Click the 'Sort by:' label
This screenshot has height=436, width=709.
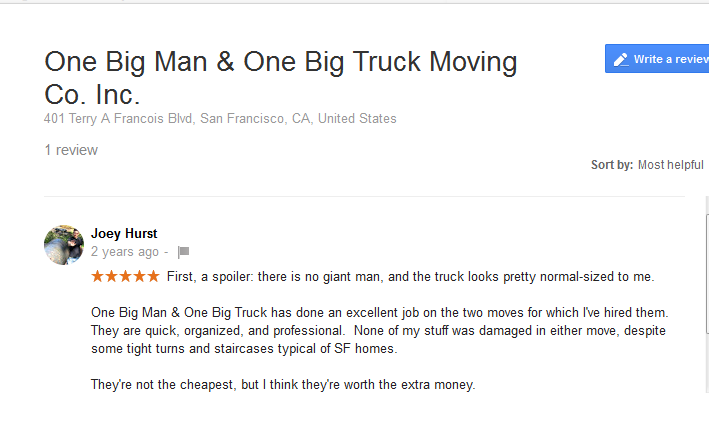[x=611, y=165]
